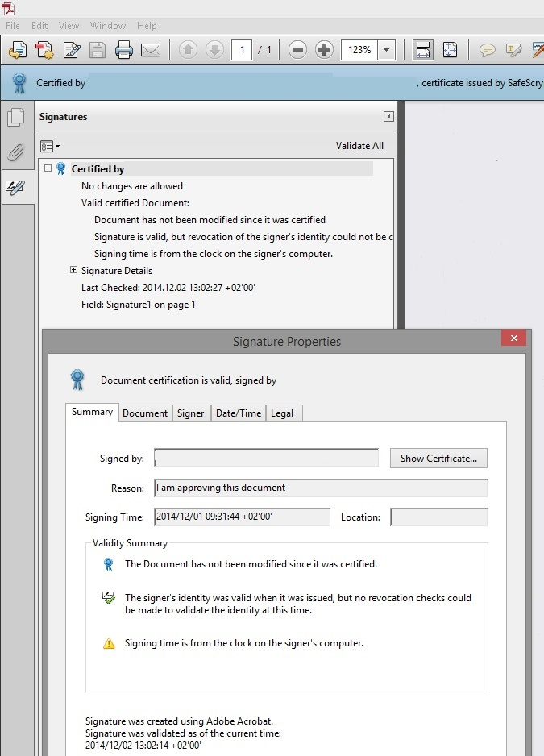Zoom in with the plus icon
Screen dimensions: 544x756
[x=324, y=50]
